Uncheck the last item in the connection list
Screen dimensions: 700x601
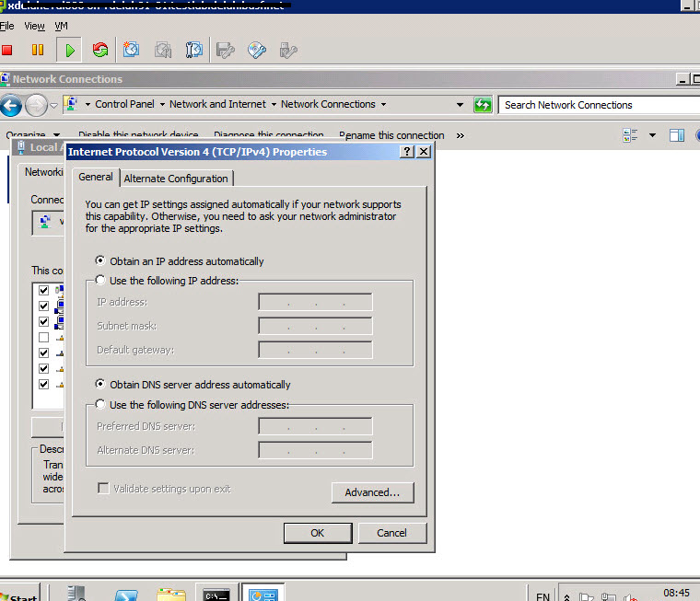tap(43, 384)
